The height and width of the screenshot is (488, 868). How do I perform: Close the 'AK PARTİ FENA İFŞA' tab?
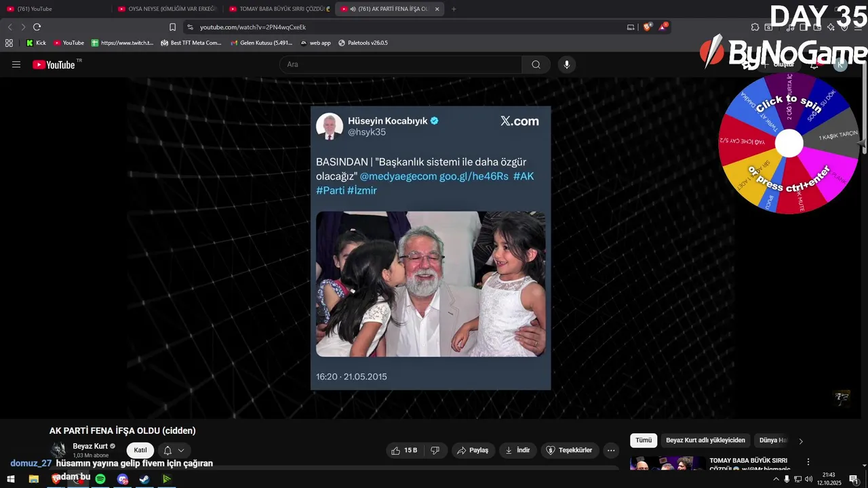[x=437, y=9]
